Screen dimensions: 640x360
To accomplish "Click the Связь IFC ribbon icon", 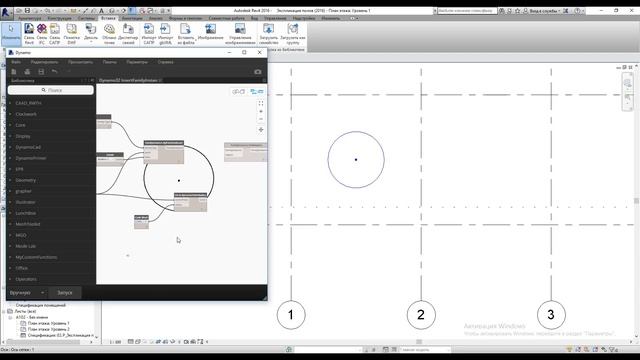I will 42,33.
